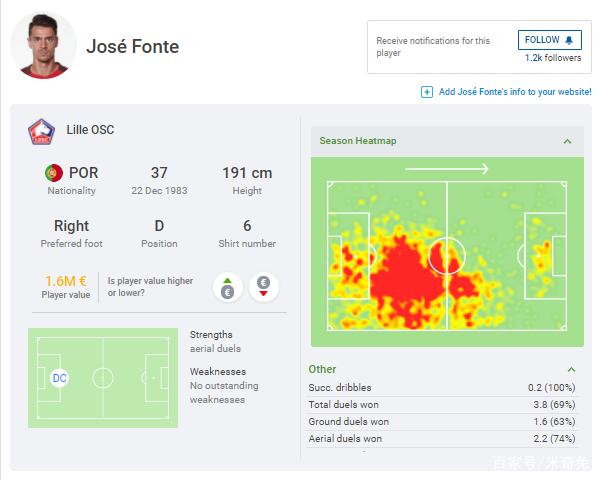
Task: Select the Succ. dribbles stat row
Action: [442, 387]
